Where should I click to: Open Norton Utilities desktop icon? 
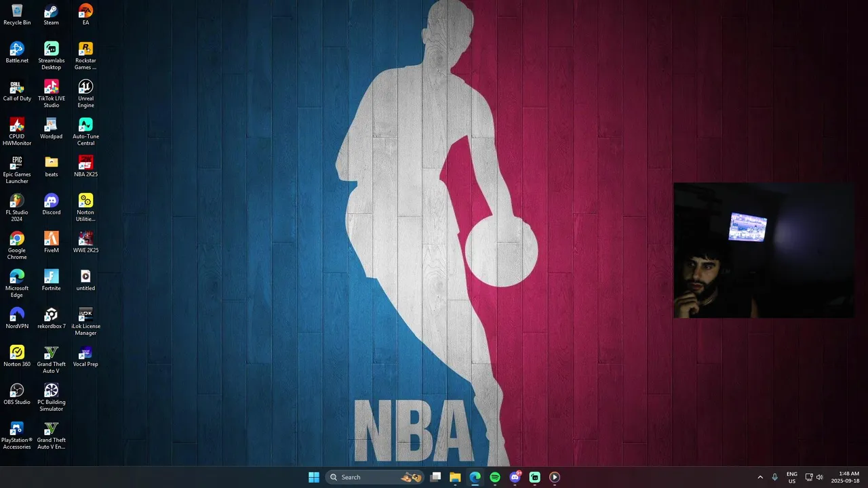[85, 207]
